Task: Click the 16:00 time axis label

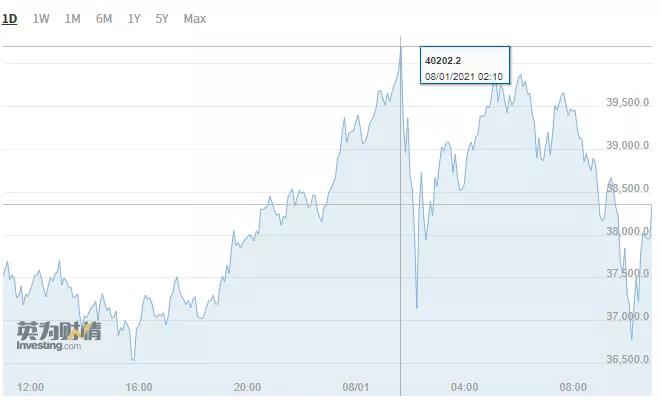Action: [139, 387]
